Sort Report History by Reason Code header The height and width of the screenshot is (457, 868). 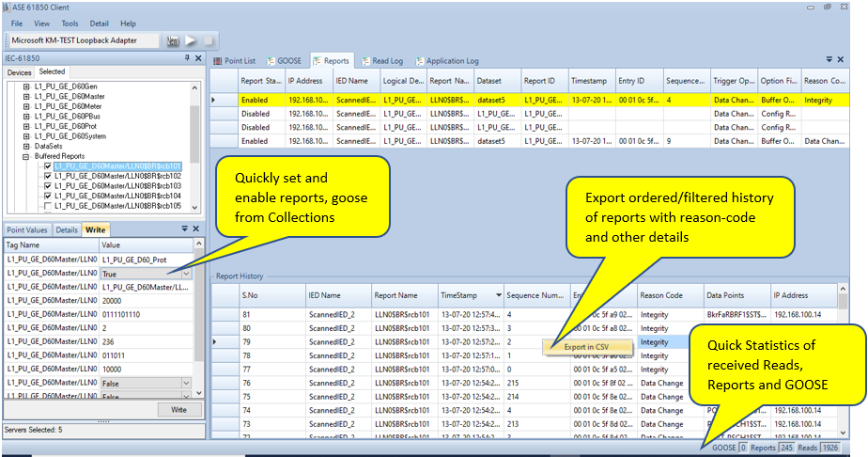[x=671, y=296]
